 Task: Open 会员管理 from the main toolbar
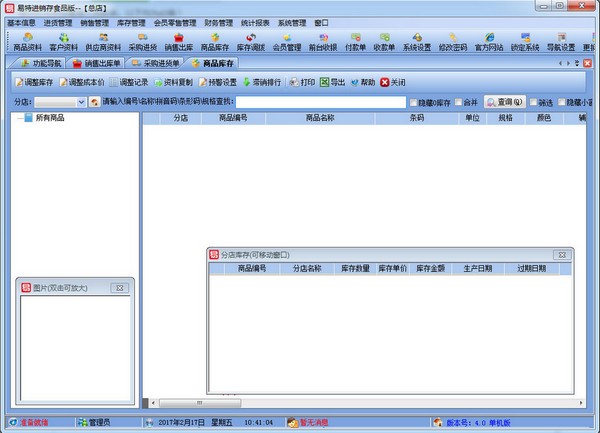pos(286,41)
